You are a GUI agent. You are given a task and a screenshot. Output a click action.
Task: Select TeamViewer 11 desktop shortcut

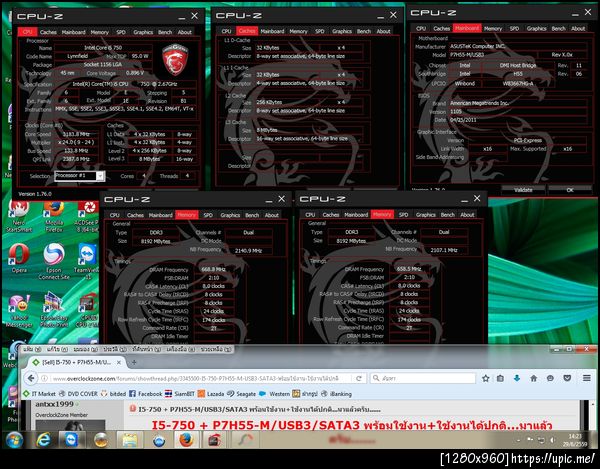(x=88, y=262)
